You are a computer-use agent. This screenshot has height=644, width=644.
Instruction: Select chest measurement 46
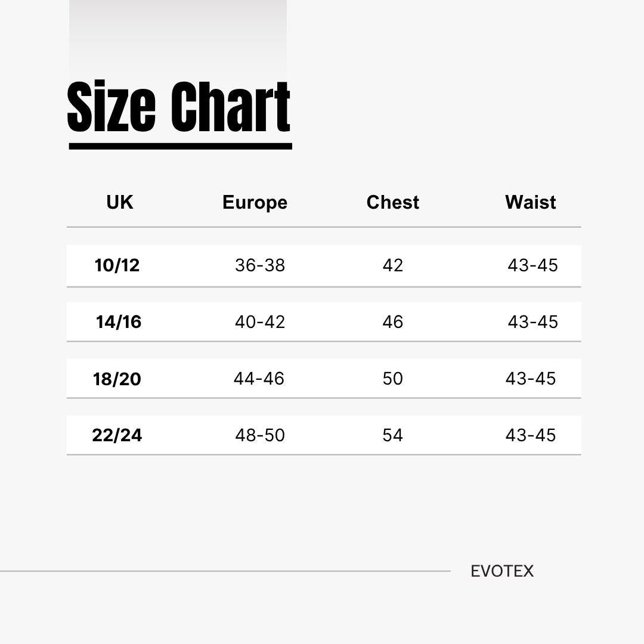(392, 322)
